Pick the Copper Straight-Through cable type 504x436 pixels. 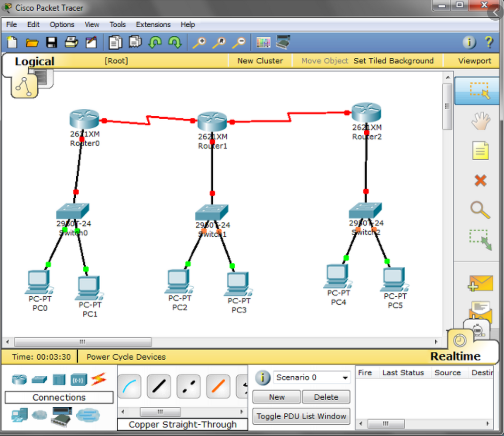pos(159,386)
